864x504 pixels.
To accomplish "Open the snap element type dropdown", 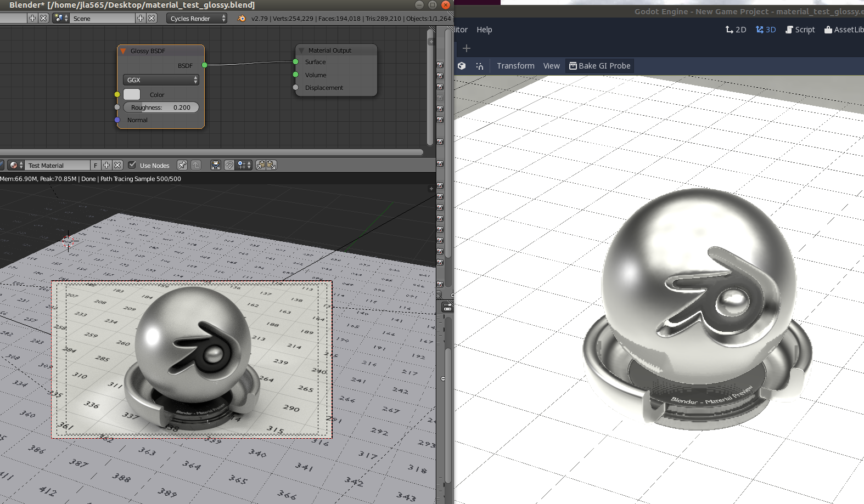I will coord(244,165).
